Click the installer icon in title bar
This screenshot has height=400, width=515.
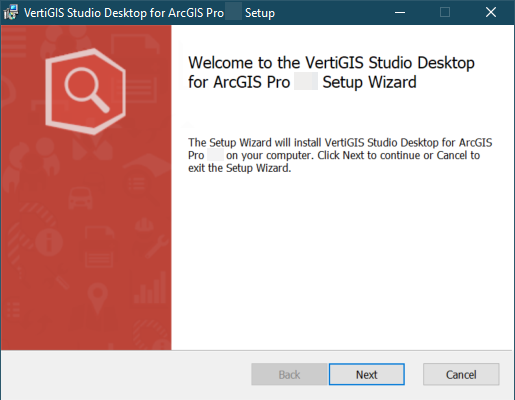(x=11, y=13)
